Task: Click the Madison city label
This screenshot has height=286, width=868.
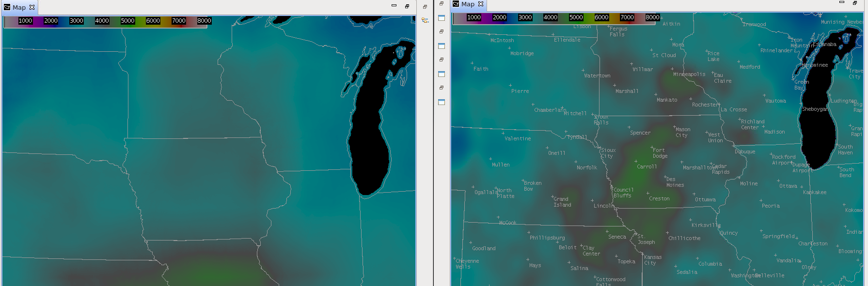Action: pyautogui.click(x=774, y=132)
